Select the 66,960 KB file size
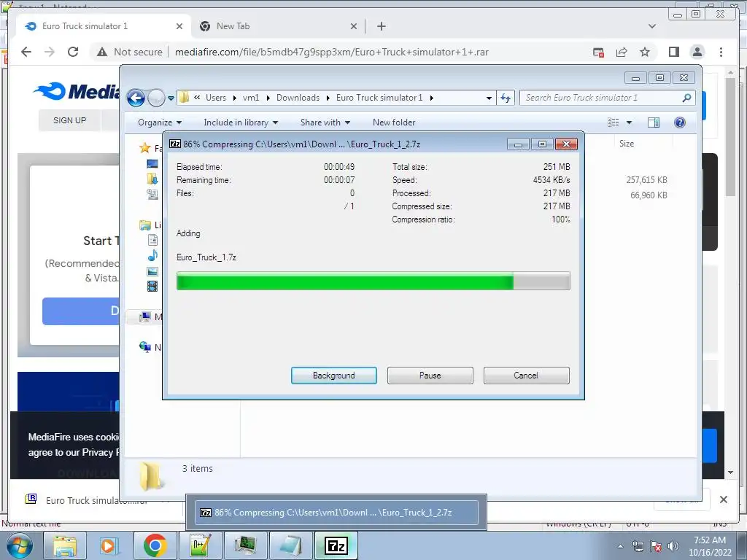Image resolution: width=747 pixels, height=560 pixels. (649, 195)
